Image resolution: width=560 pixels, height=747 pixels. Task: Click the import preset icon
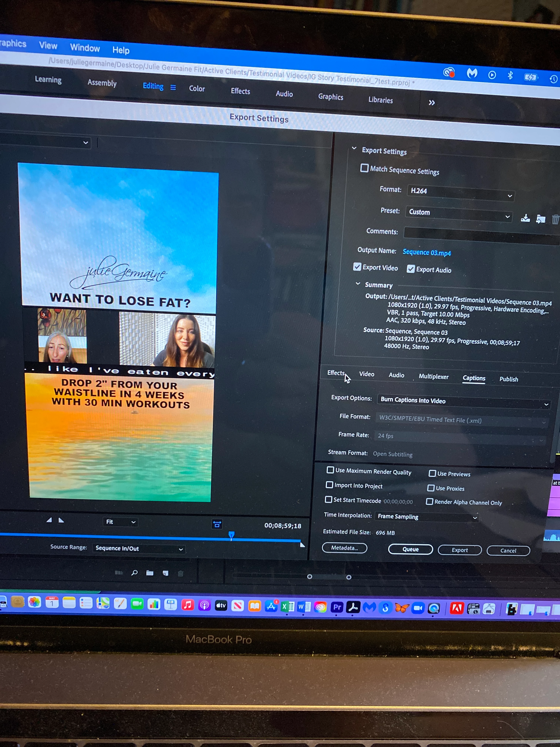click(540, 219)
